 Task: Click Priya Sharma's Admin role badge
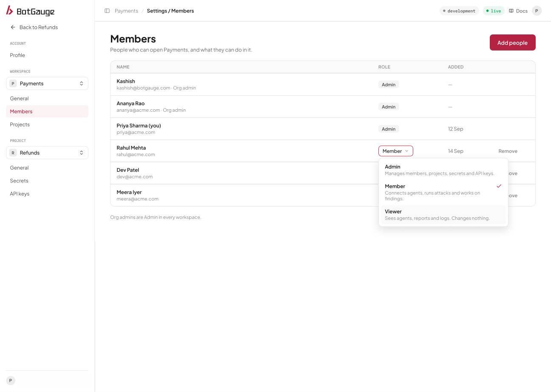point(389,129)
